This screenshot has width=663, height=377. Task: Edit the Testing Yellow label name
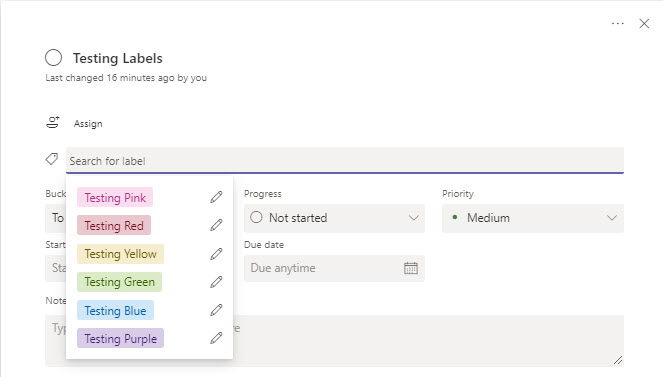(x=216, y=254)
